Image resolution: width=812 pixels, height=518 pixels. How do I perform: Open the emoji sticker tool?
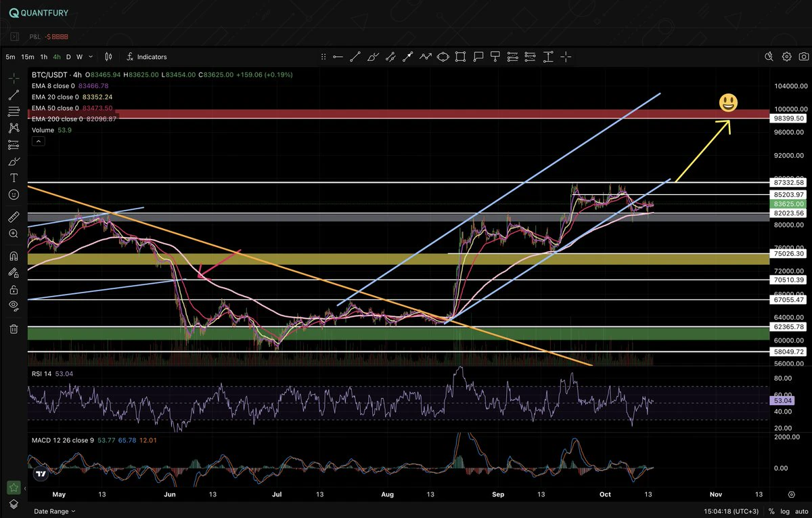point(14,194)
